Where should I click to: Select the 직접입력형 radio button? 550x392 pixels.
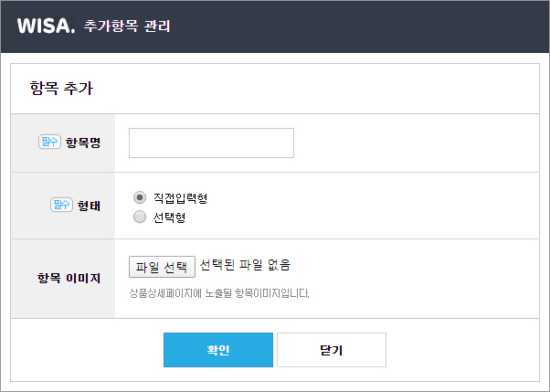140,197
